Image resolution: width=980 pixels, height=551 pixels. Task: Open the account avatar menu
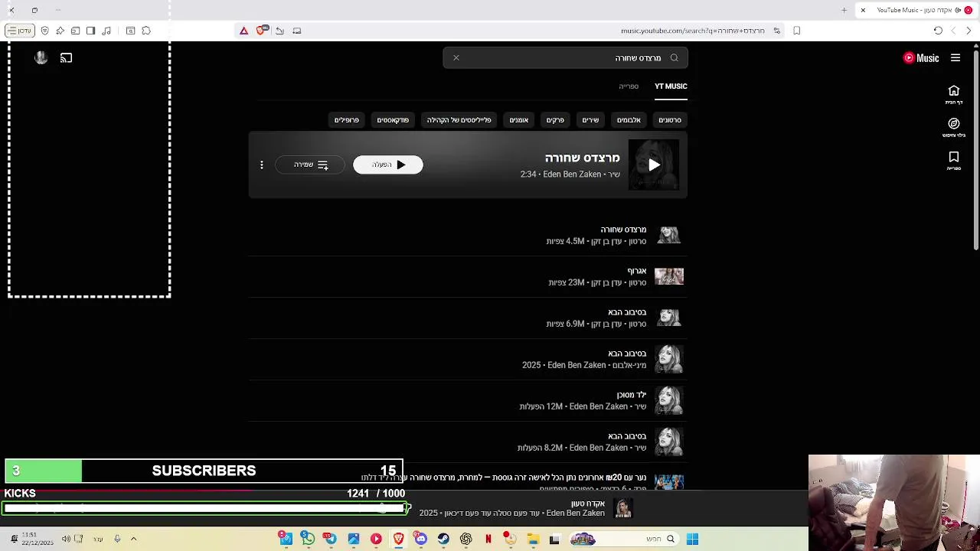[x=41, y=58]
